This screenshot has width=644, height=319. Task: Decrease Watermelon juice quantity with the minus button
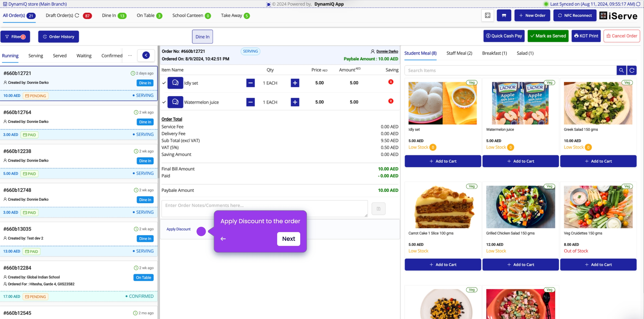[x=250, y=102]
